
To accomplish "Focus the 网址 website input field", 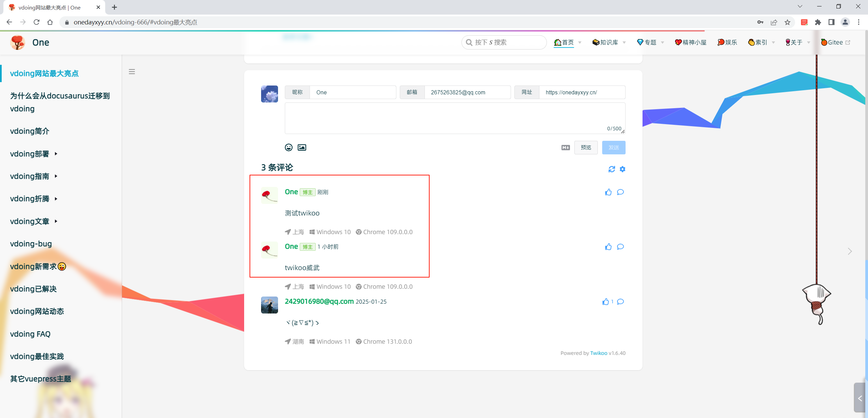I will point(582,92).
